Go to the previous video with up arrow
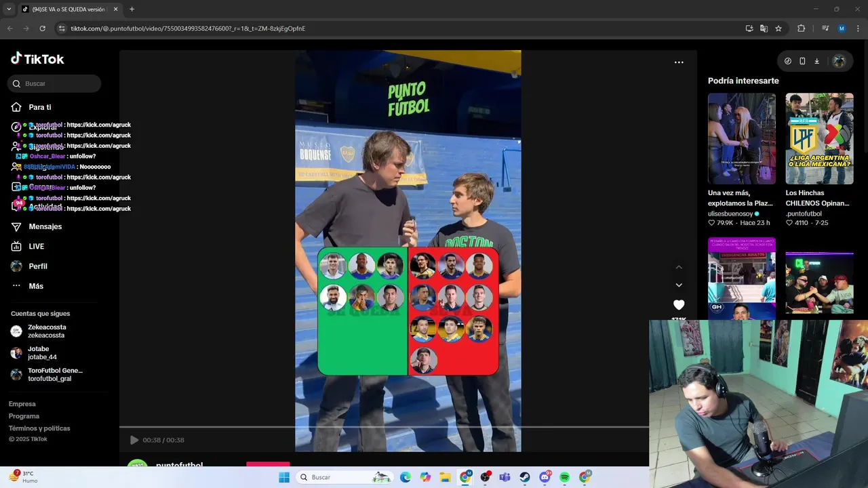Viewport: 868px width, 488px height. tap(679, 267)
